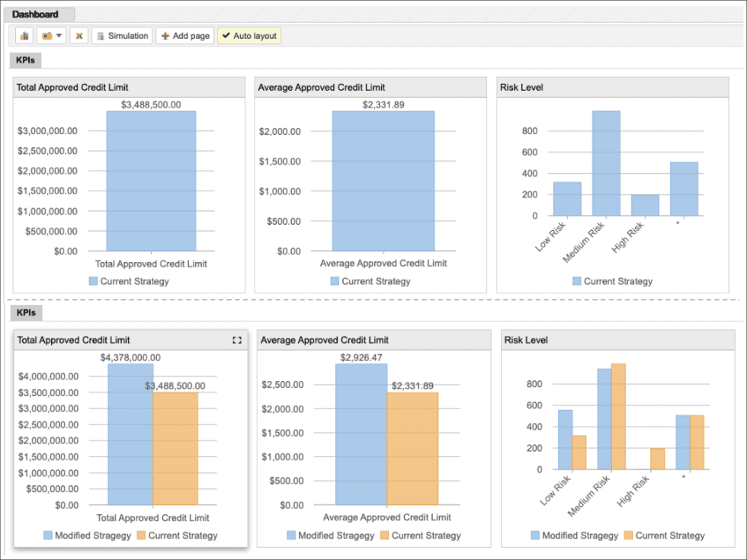The image size is (747, 560).
Task: Toggle the Auto layout option
Action: [249, 36]
